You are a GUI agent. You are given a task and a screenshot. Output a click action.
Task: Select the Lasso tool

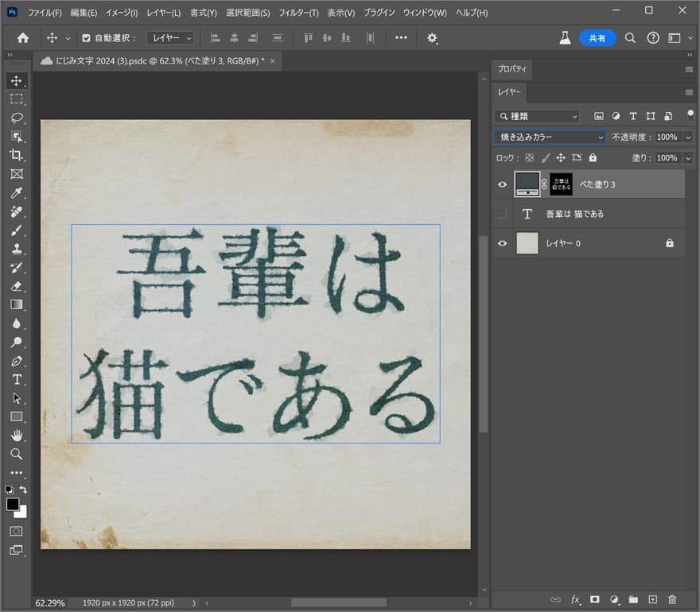tap(17, 118)
